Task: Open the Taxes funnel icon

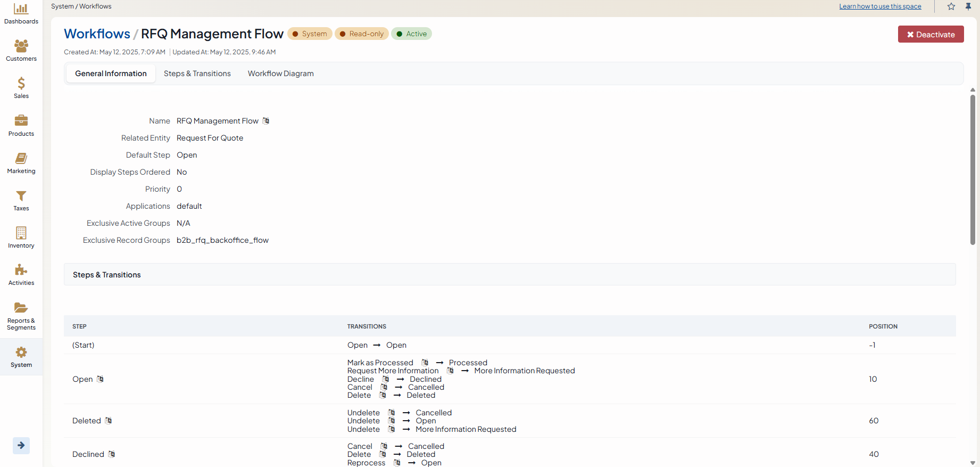Action: [x=21, y=196]
